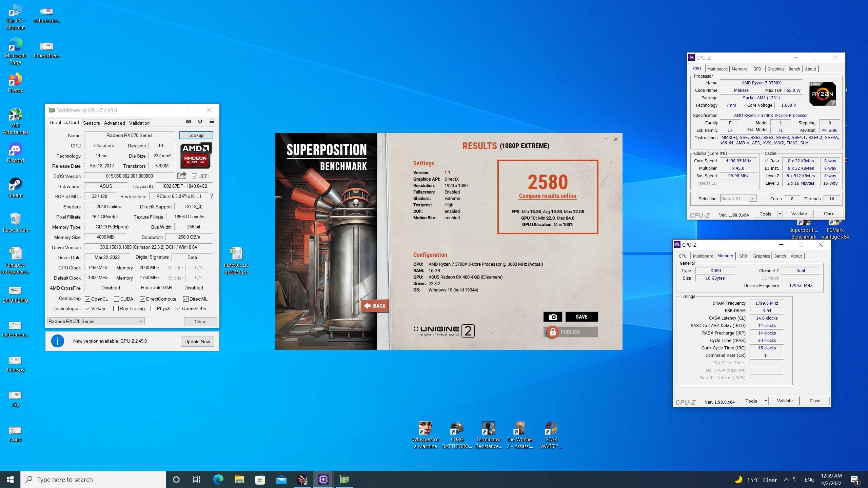Click Update Now for GPU-Z
868x488 pixels.
(x=197, y=341)
